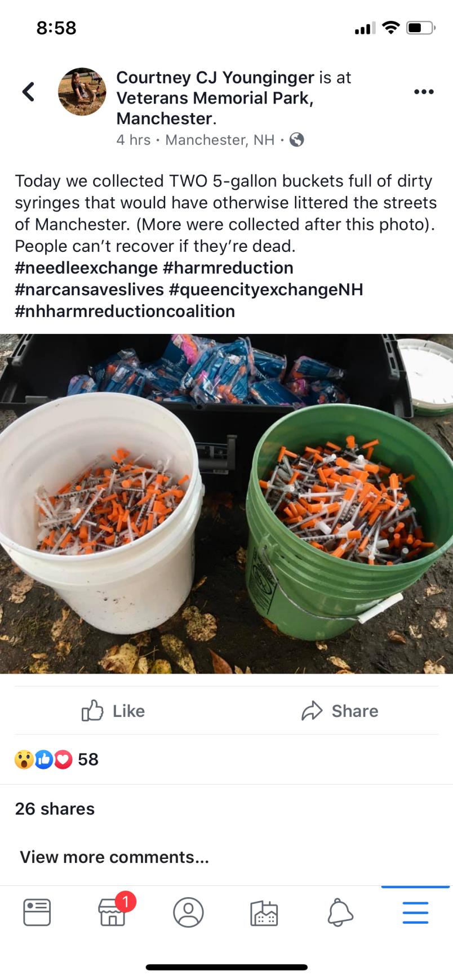Expand View more comments
Screen dimensions: 453x980
pos(114,857)
